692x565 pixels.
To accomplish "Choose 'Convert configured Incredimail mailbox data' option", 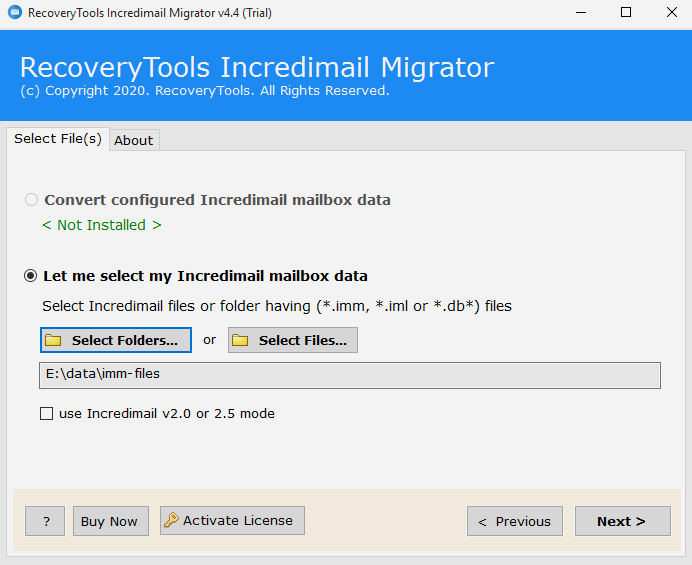I will pos(32,200).
